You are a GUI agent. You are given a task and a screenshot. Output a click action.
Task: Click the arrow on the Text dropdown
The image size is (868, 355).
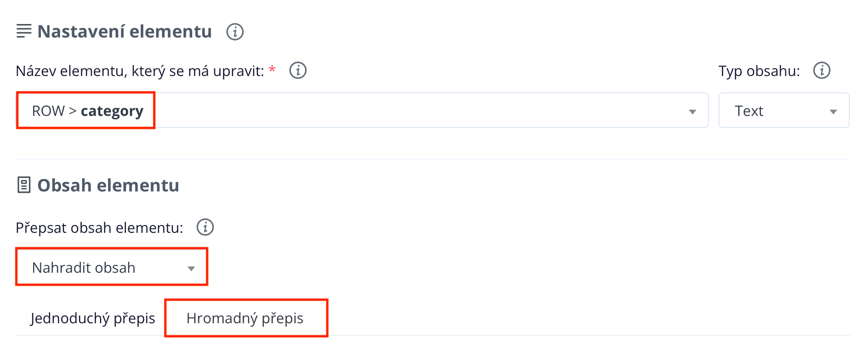point(833,112)
